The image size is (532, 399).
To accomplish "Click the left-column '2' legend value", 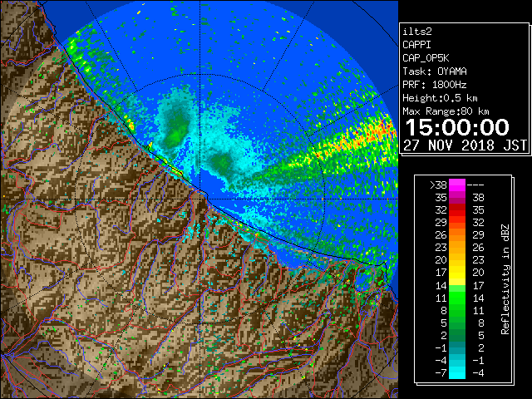I will click(444, 335).
